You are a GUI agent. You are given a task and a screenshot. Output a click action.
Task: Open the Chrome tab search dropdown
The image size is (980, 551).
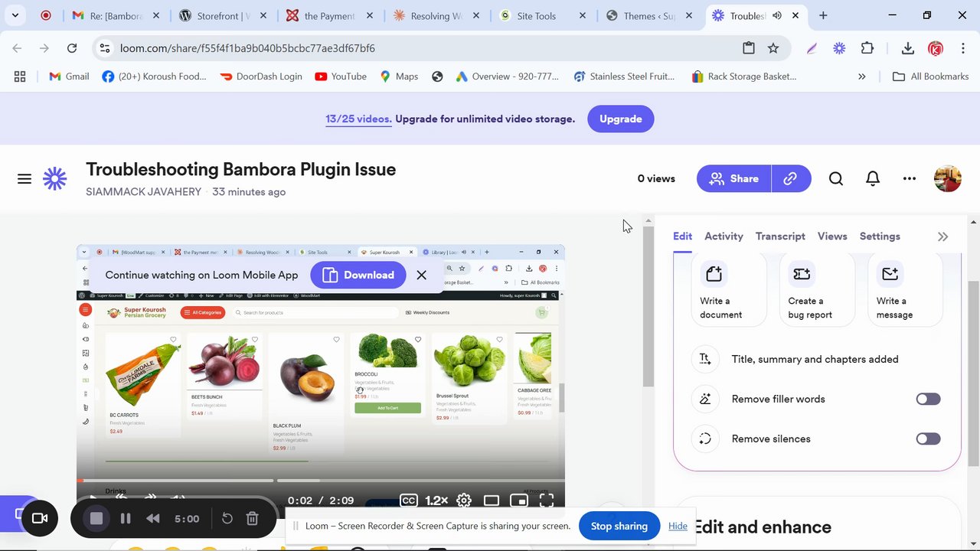click(15, 15)
